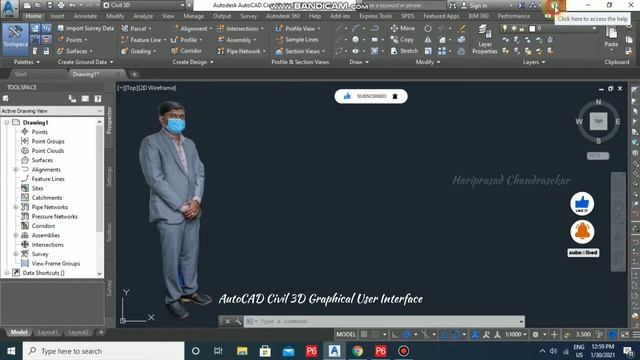Open File Explorer from the taskbar
This screenshot has height=360, width=640.
coord(242,351)
